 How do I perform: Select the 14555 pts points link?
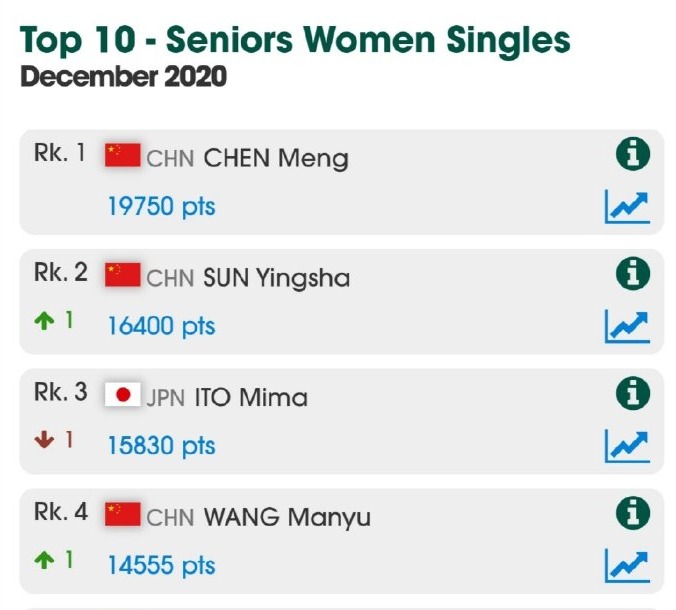[x=161, y=566]
